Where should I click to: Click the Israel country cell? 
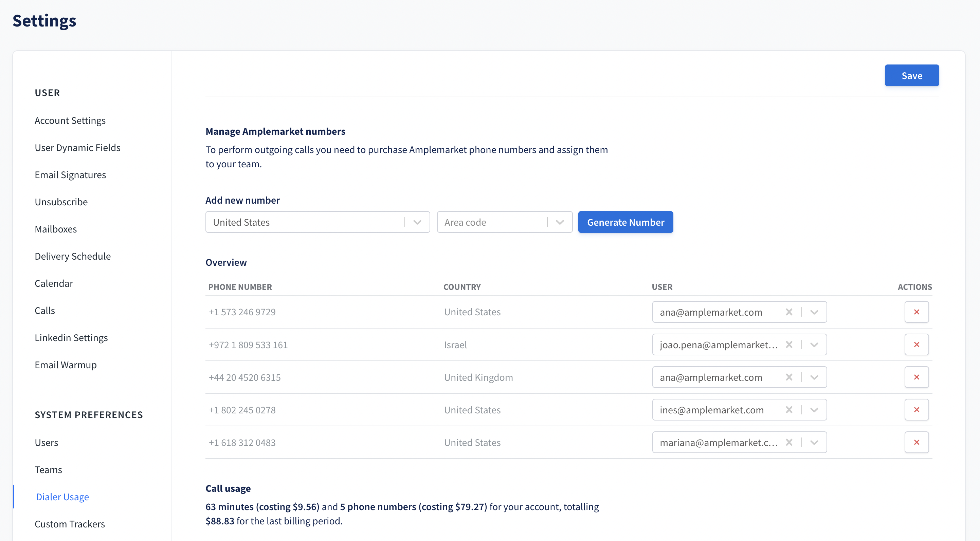(x=455, y=345)
